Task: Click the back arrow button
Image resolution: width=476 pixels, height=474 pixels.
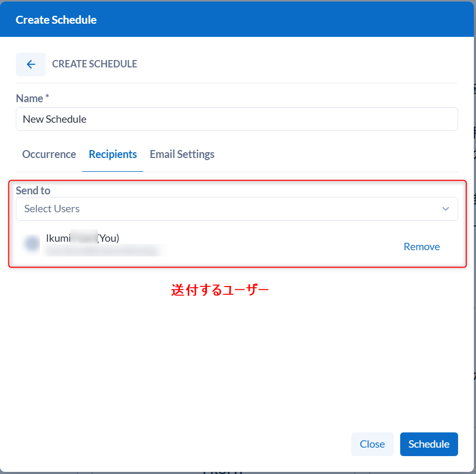Action: pos(31,64)
